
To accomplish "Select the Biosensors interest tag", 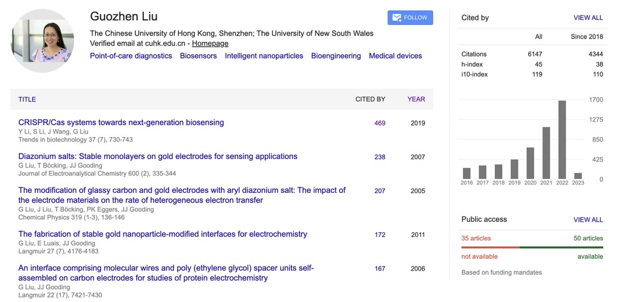I will [x=199, y=56].
